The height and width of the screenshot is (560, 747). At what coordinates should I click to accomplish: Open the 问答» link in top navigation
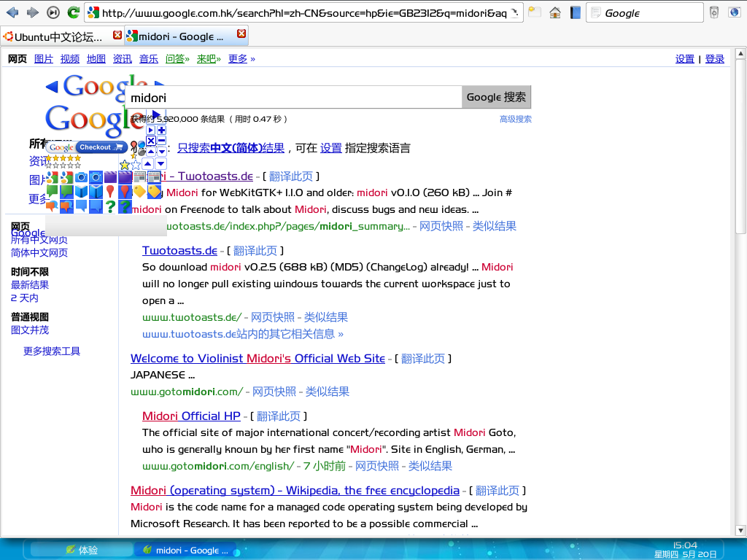click(177, 58)
